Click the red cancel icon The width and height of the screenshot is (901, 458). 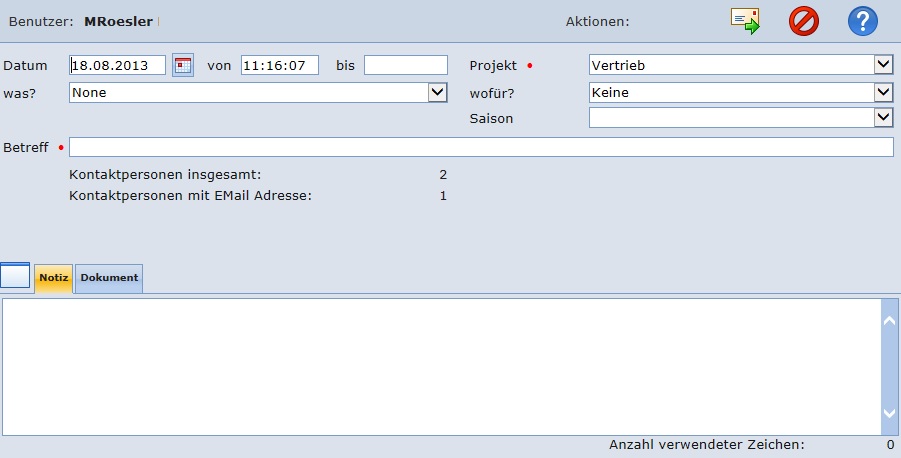803,21
